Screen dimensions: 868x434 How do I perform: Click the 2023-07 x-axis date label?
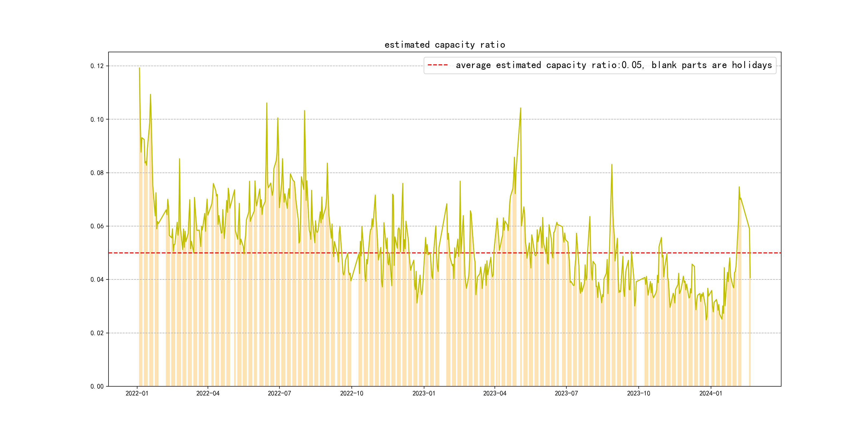pyautogui.click(x=566, y=393)
